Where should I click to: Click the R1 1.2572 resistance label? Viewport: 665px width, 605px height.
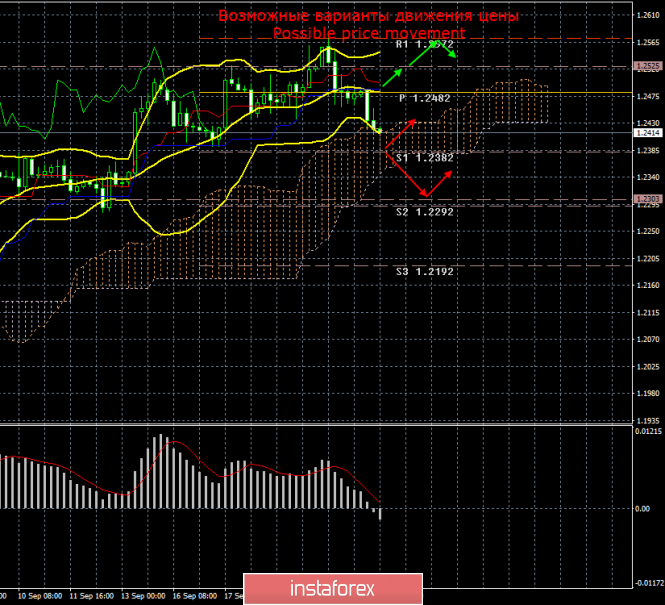point(426,45)
